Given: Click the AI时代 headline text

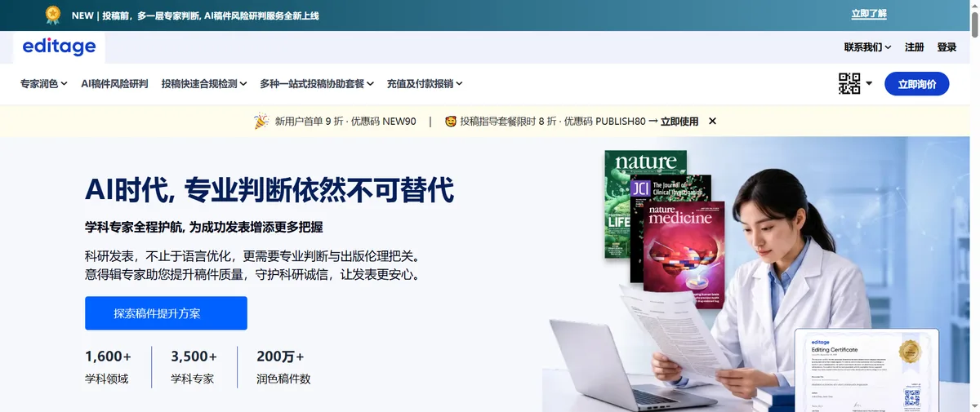Looking at the screenshot, I should [x=269, y=189].
